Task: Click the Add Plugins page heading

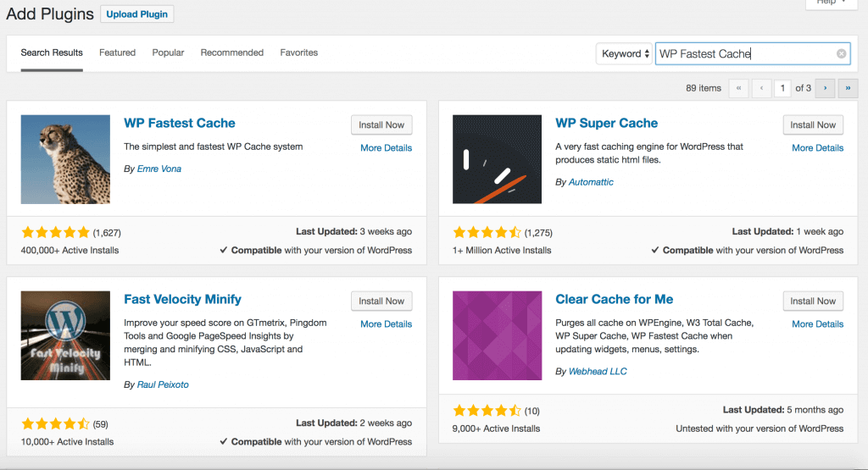Action: 50,14
